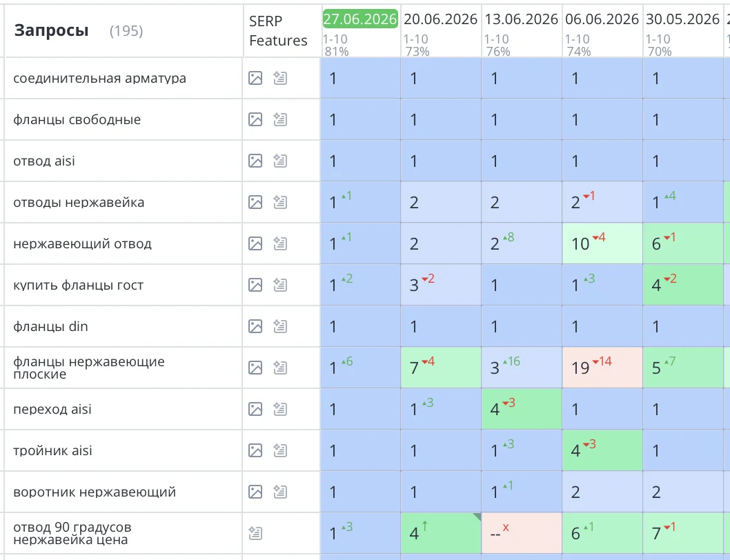Click snippet icon for фланцы свободные row
Image resolution: width=730 pixels, height=560 pixels.
[x=280, y=119]
